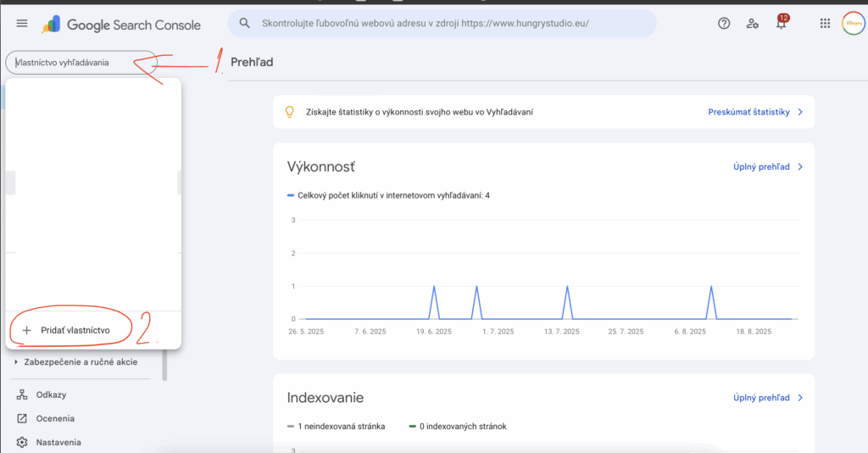Click the Celkový počet kliknutí legend
The width and height of the screenshot is (868, 453).
tap(388, 195)
